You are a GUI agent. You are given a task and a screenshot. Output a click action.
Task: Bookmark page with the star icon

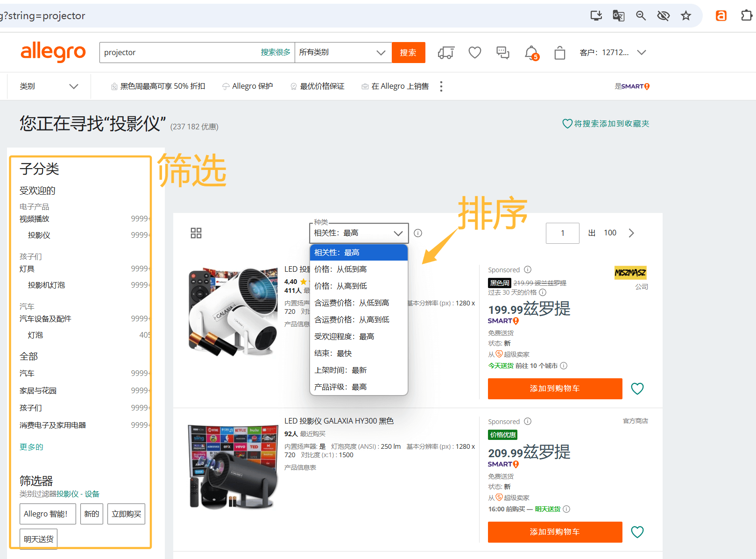click(x=686, y=16)
